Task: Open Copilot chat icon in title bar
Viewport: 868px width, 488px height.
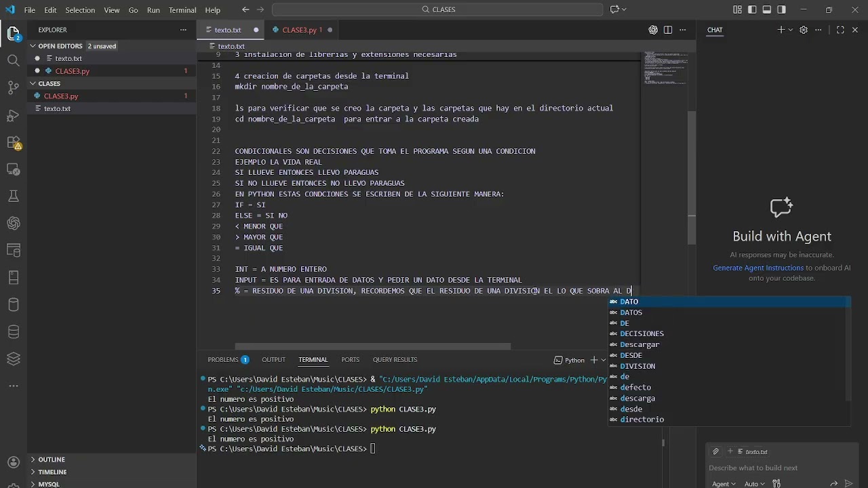Action: 614,10
